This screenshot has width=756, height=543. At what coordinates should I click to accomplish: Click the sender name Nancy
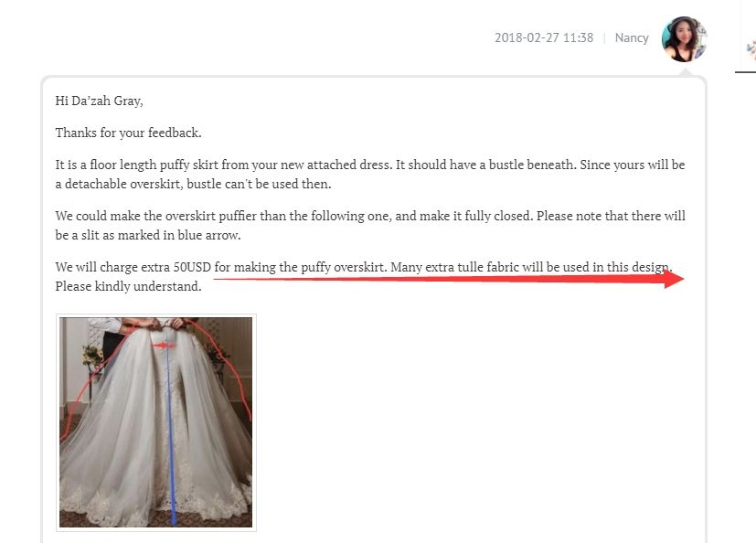632,38
